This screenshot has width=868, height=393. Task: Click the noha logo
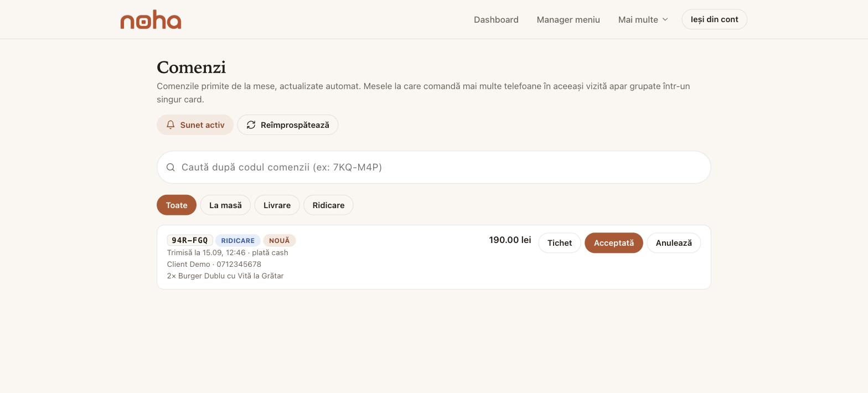point(151,19)
